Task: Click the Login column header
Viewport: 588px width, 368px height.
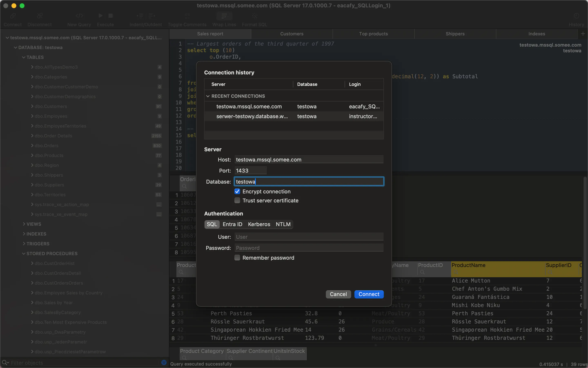Action: point(364,84)
